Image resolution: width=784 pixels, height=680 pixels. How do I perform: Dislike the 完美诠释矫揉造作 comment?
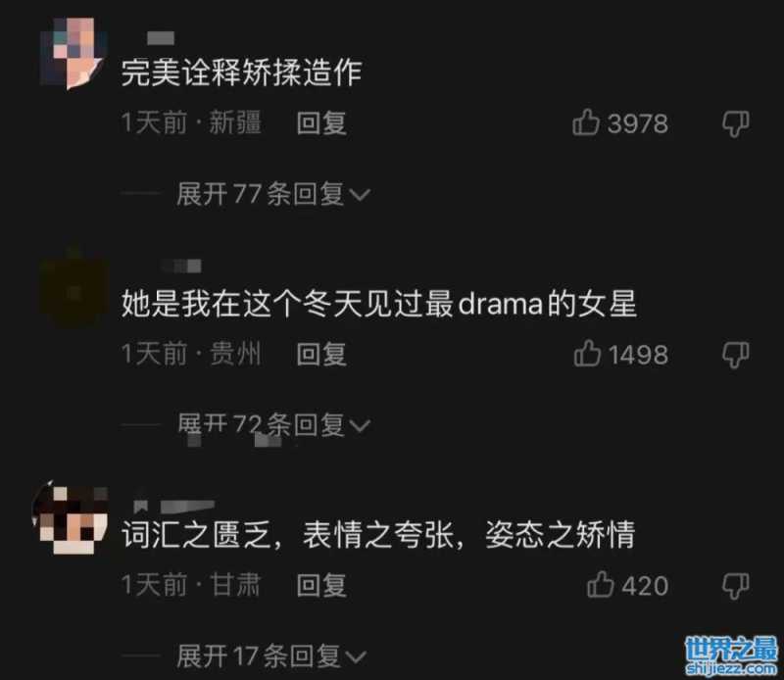coord(736,123)
